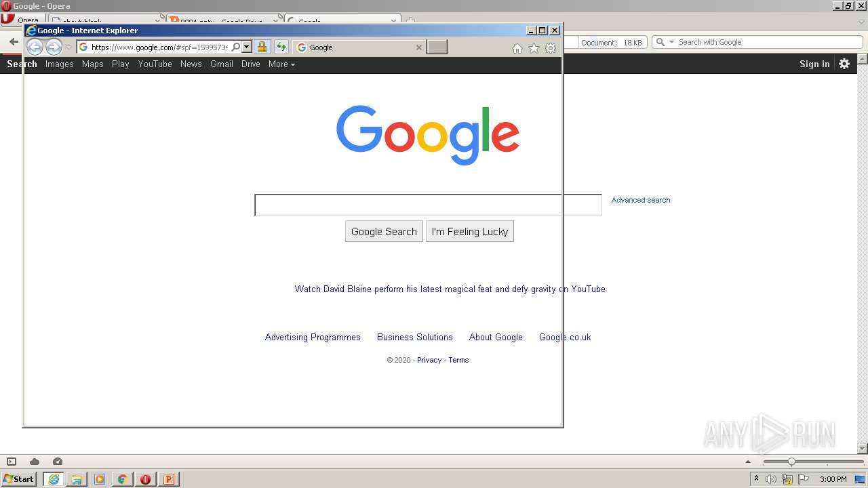The height and width of the screenshot is (488, 868).
Task: Open the Terms link
Action: click(x=458, y=360)
